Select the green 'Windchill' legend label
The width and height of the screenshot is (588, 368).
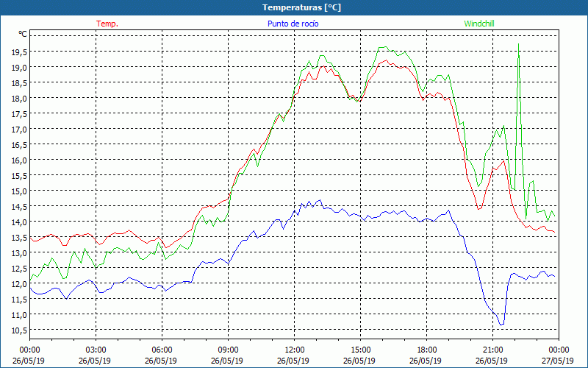click(x=479, y=24)
